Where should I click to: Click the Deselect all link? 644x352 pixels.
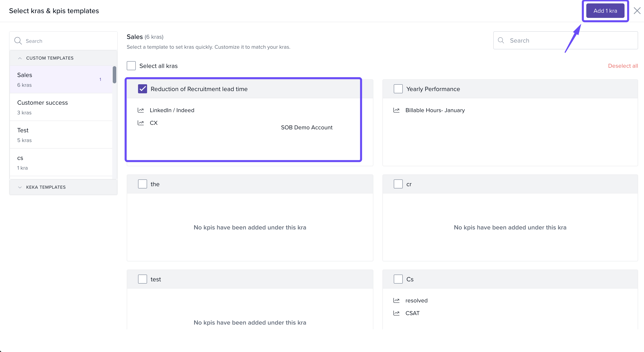tap(623, 66)
